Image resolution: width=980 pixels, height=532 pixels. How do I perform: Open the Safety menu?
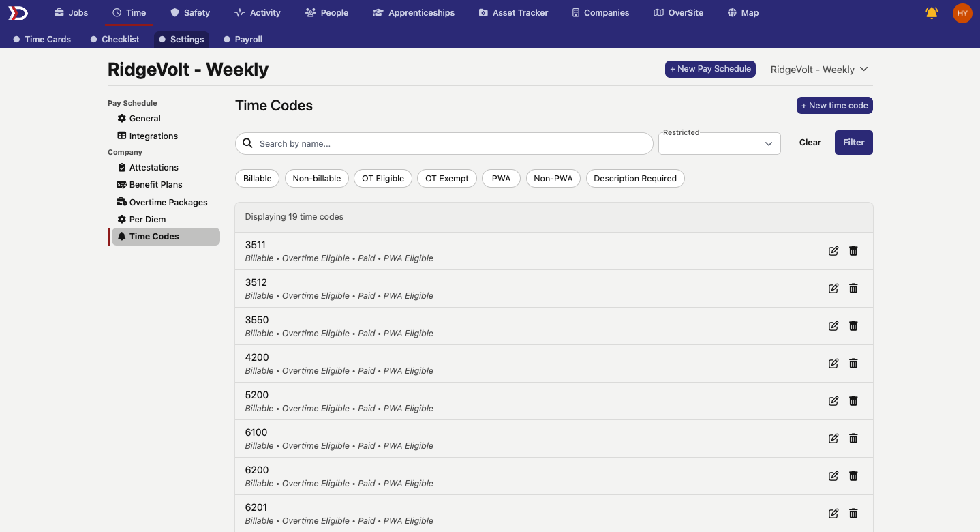point(190,12)
